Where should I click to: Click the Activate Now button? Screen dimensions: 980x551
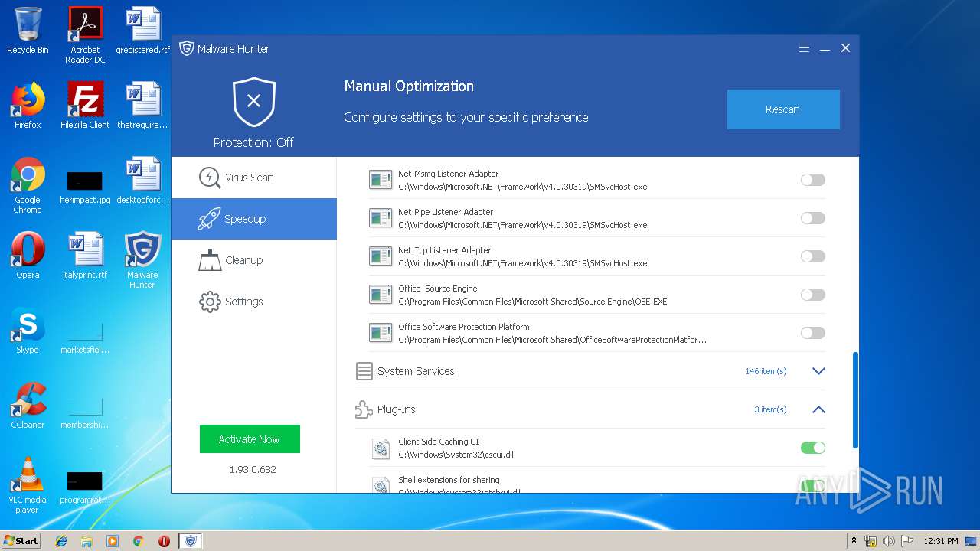click(250, 439)
